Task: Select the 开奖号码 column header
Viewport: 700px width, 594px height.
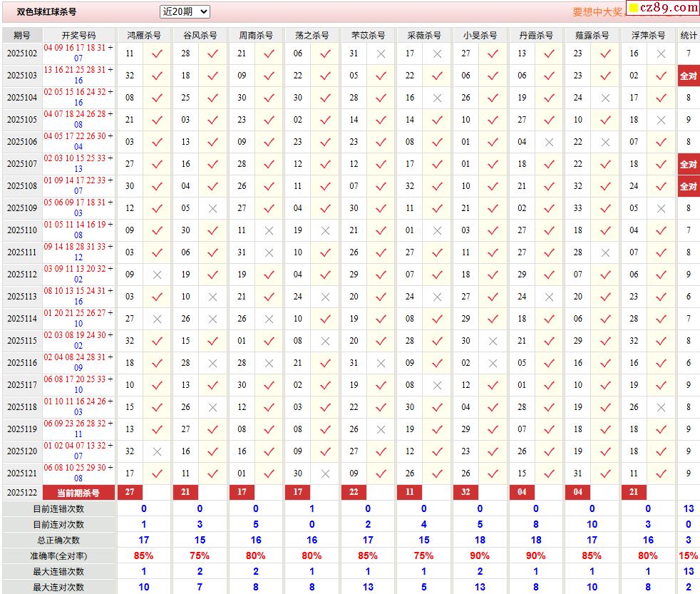Action: point(78,35)
